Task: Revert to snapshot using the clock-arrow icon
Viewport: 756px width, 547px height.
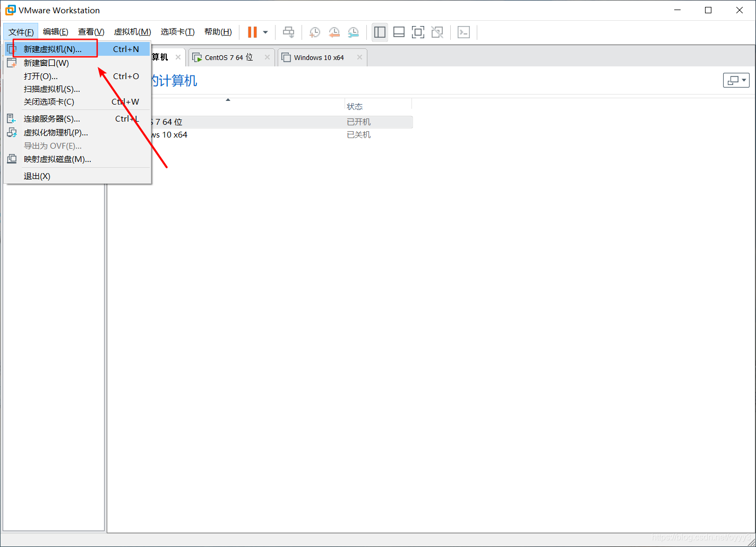Action: click(x=334, y=32)
